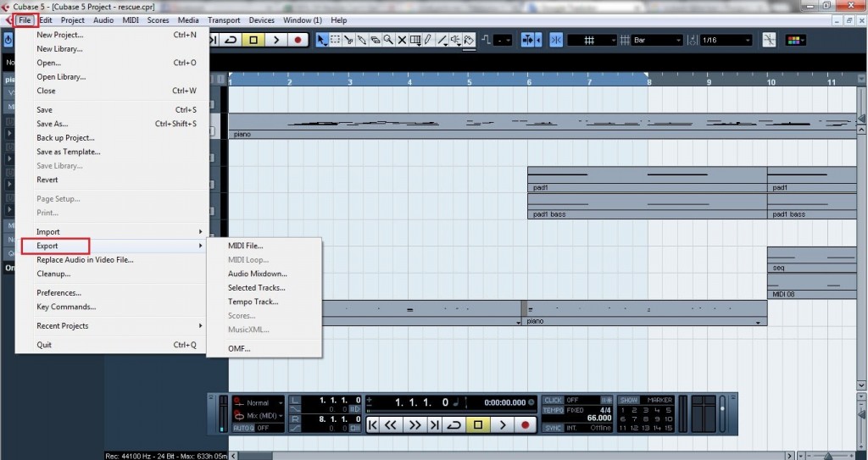Viewport: 868px width, 460px height.
Task: Select the Draw pencil tool
Action: coord(428,40)
